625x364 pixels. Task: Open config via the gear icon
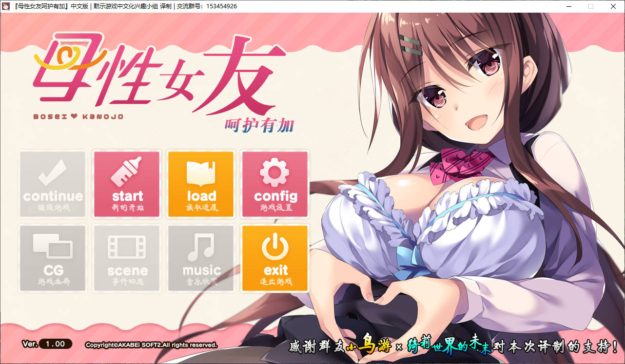pos(275,184)
